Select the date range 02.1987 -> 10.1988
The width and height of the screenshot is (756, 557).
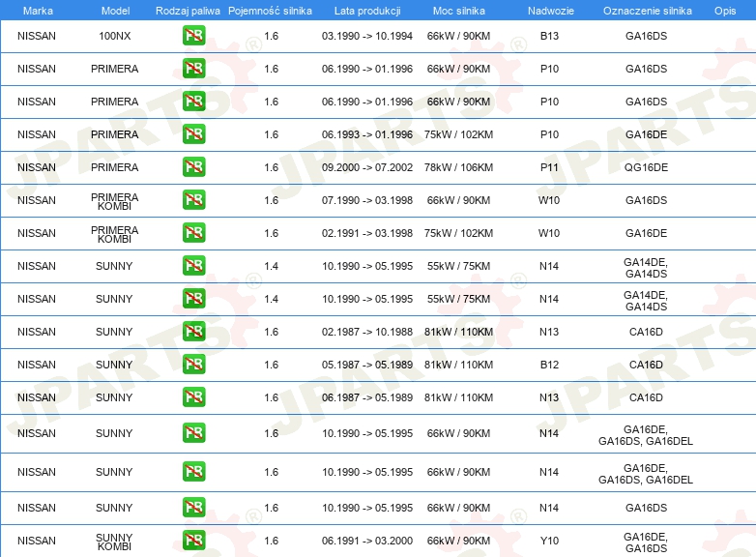pos(367,332)
